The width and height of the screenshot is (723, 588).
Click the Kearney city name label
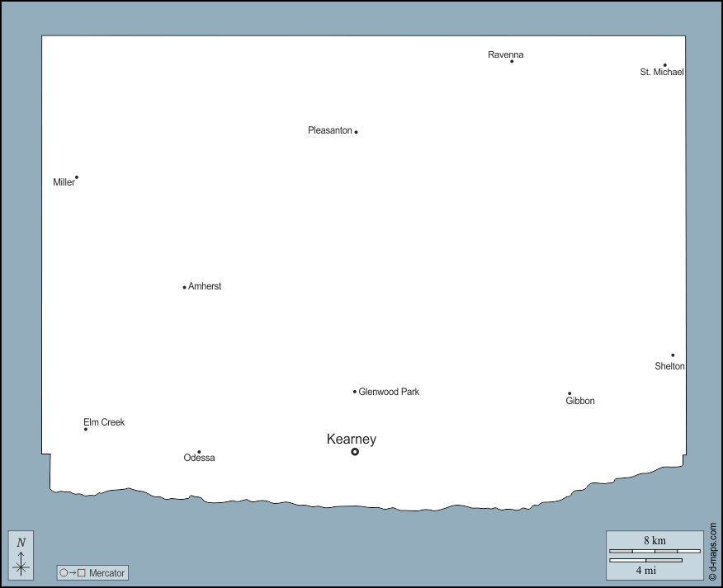(351, 440)
